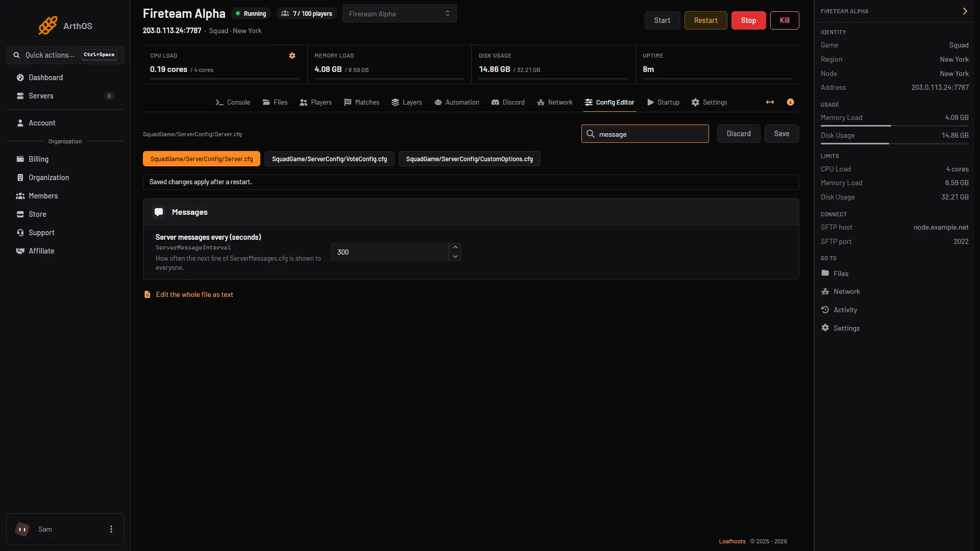
Task: Open Dashboard in the sidebar
Action: 65,78
